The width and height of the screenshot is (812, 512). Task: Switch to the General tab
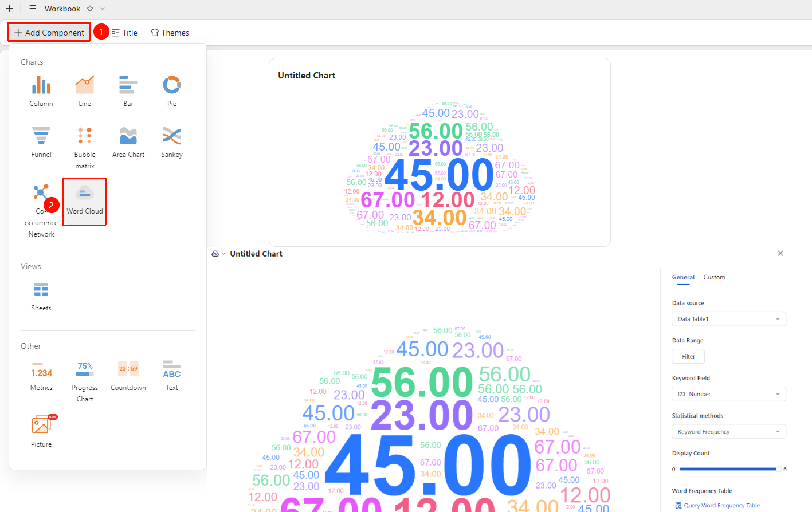683,277
